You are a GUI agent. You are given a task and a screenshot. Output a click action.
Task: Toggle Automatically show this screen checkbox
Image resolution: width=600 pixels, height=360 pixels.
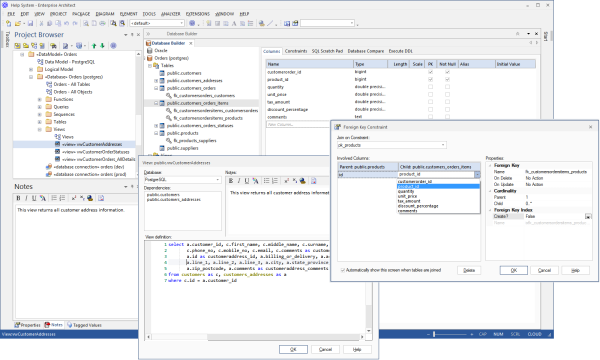coord(343,270)
